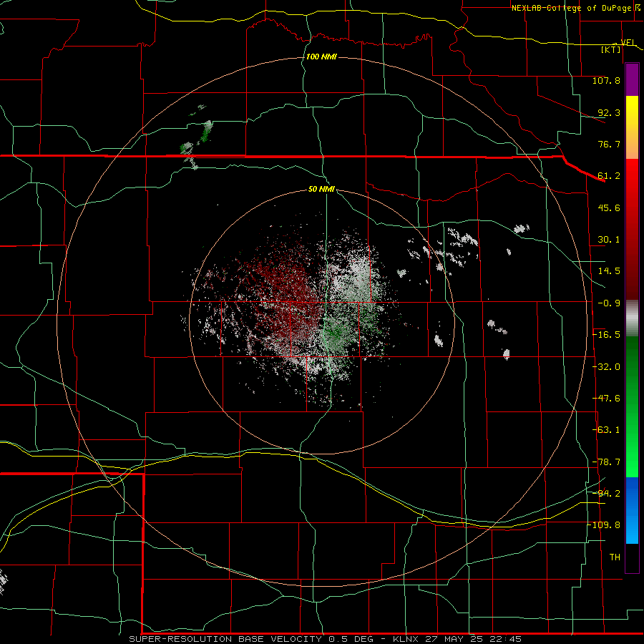Click the -32.0 velocity scale value
644x644 pixels.
click(606, 367)
